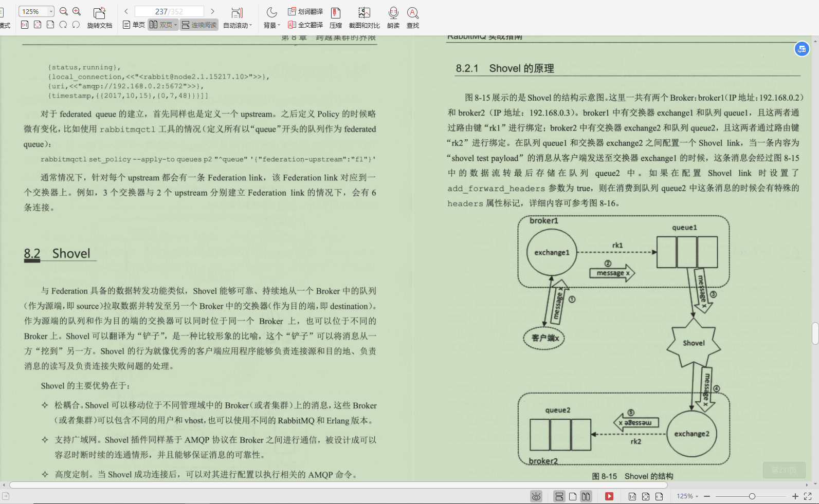819x504 pixels.
Task: Click 查找 find tool
Action: [x=413, y=18]
